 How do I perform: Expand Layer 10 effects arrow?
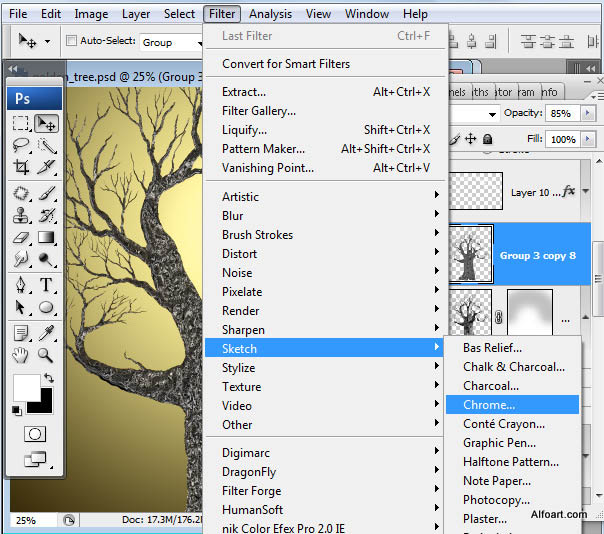click(586, 192)
